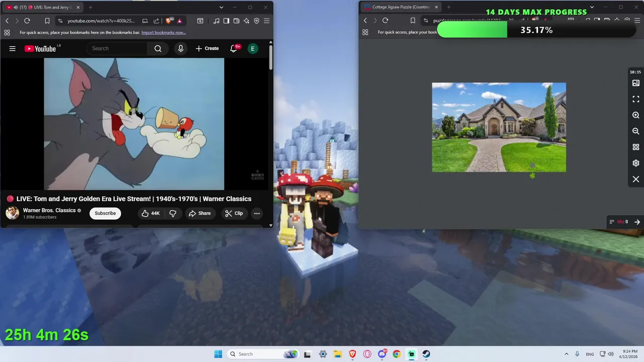Start voice search with the microphone icon
The height and width of the screenshot is (362, 644).
tap(181, 48)
